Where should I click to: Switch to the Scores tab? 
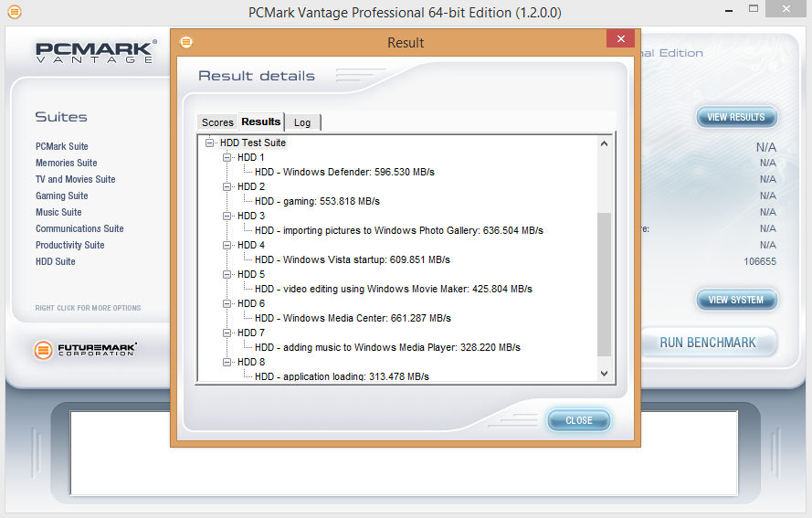tap(217, 122)
